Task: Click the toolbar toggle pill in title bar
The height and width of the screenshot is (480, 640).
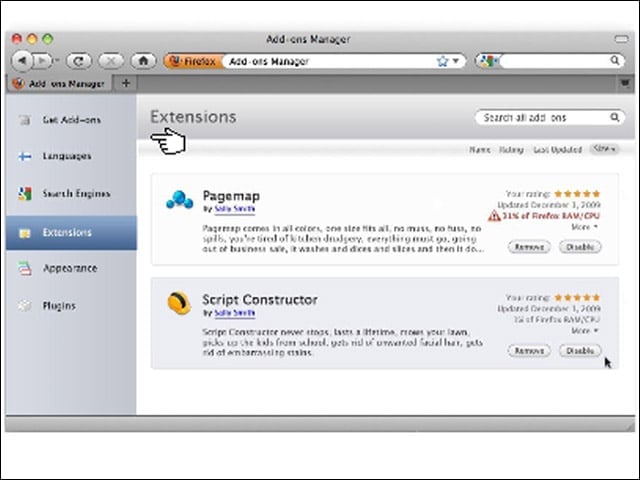Action: [x=621, y=39]
